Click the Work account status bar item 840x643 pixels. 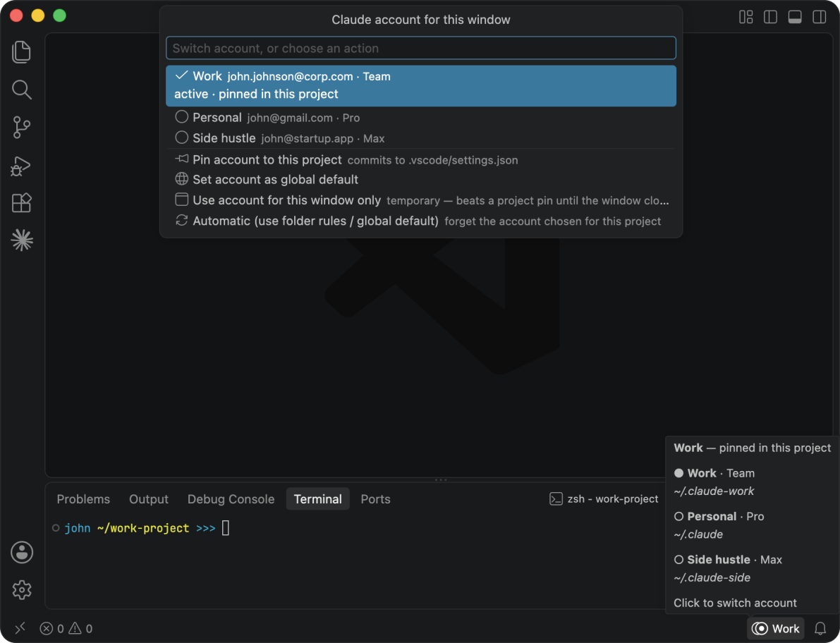(x=776, y=628)
